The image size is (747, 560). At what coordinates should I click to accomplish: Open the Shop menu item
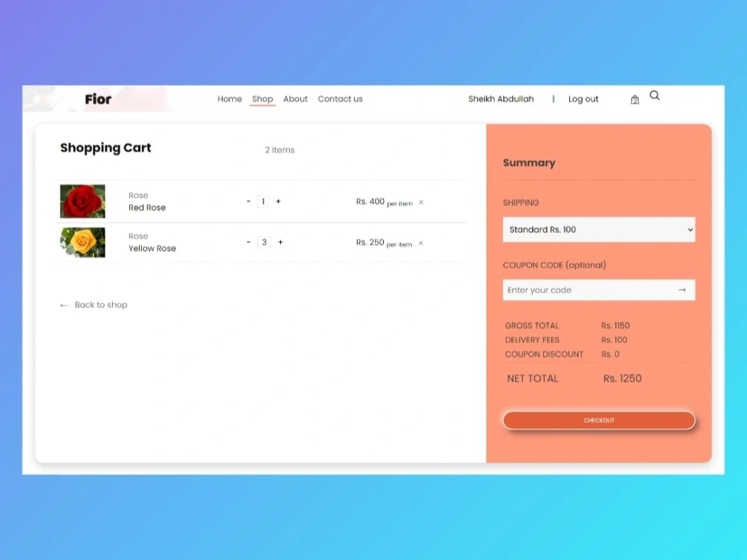click(x=262, y=99)
